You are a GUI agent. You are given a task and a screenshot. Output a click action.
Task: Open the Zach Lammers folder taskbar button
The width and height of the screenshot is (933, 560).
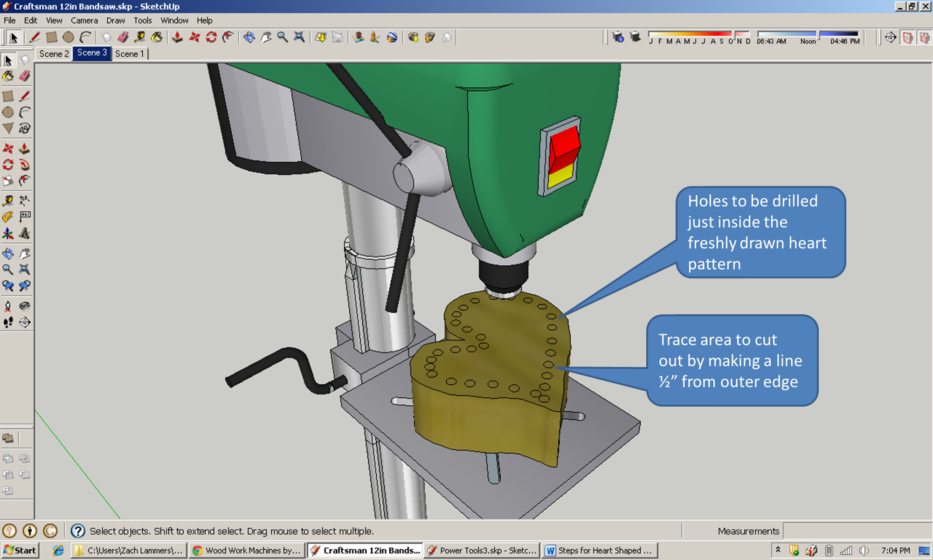click(x=129, y=551)
